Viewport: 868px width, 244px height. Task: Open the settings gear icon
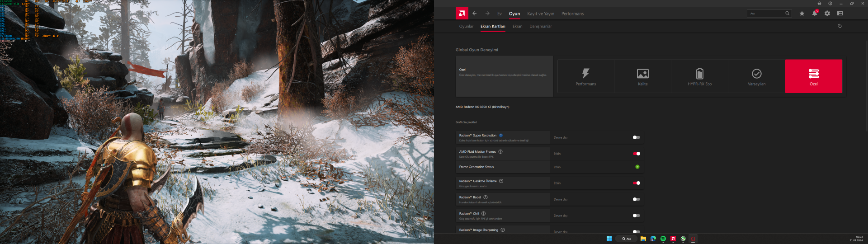[827, 14]
